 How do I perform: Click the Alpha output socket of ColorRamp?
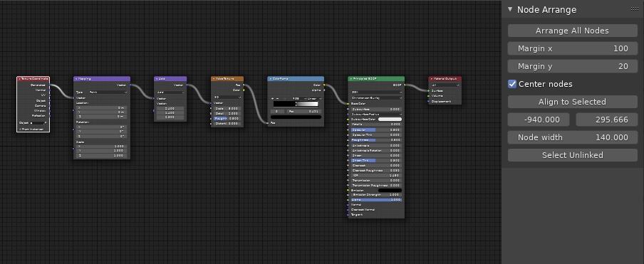pos(324,90)
